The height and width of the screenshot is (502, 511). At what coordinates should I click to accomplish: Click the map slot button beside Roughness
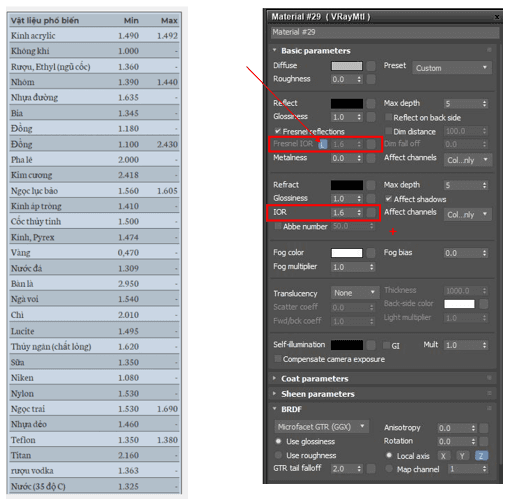371,79
